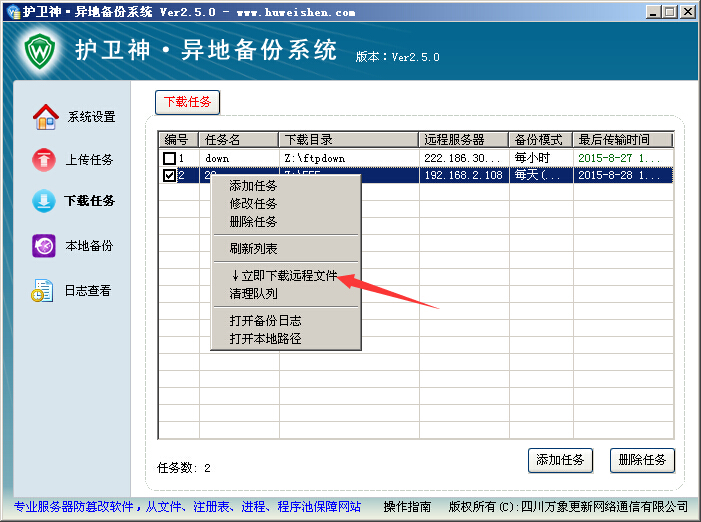Click the 任务数: 2 count label
This screenshot has width=701, height=522.
click(184, 468)
